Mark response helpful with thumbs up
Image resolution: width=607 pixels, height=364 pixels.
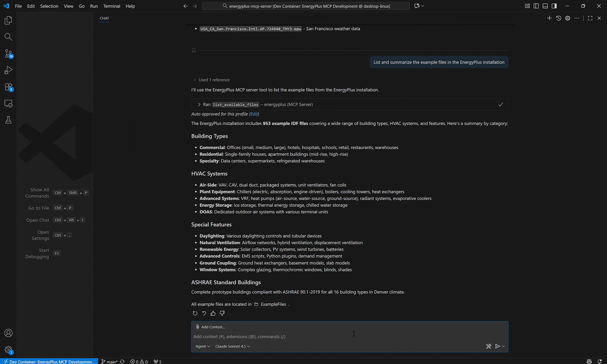click(x=213, y=313)
